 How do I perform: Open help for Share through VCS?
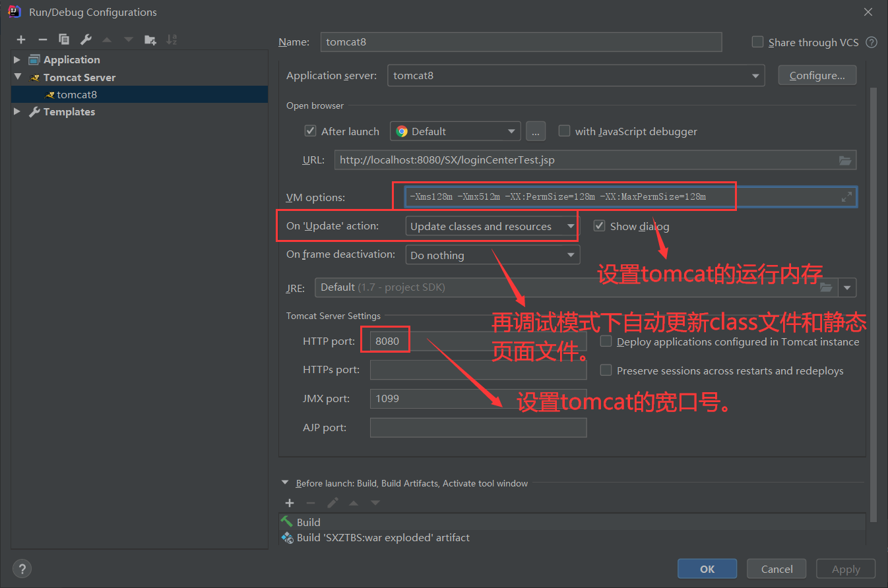(872, 42)
